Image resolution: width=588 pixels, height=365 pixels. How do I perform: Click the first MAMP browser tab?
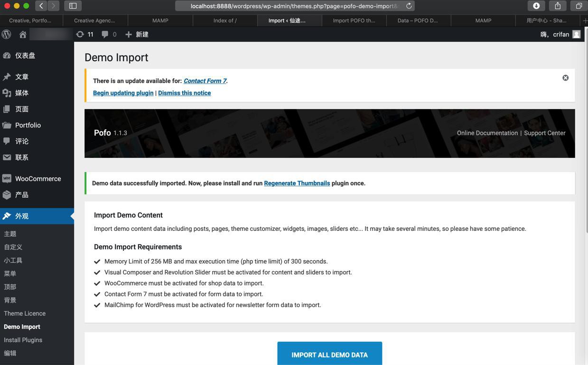point(160,20)
